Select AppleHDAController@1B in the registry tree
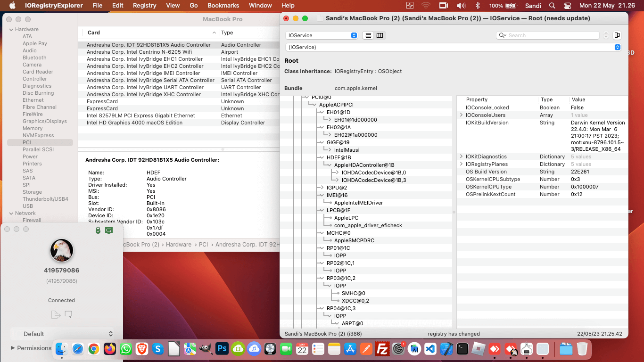 click(x=364, y=165)
